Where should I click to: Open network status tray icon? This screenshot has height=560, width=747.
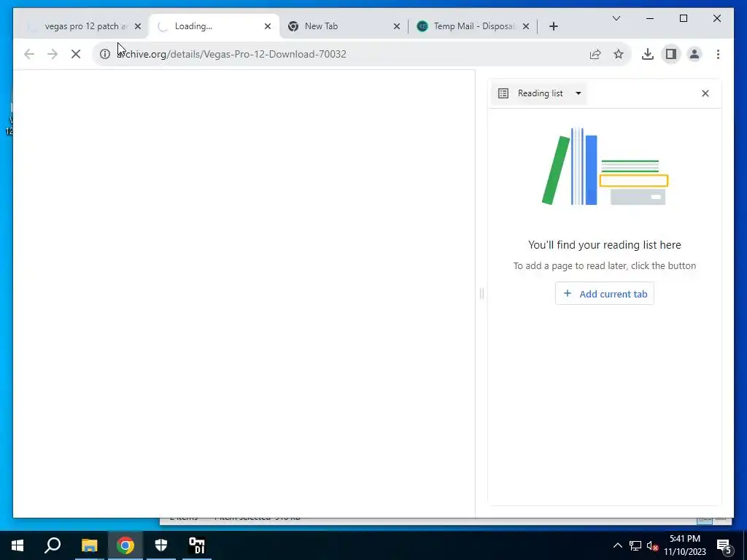click(x=635, y=545)
